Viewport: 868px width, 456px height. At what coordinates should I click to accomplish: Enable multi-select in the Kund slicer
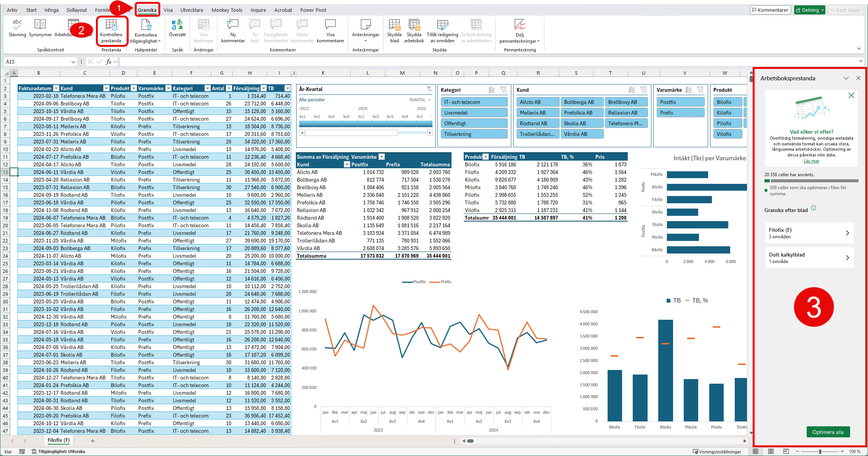coord(632,90)
